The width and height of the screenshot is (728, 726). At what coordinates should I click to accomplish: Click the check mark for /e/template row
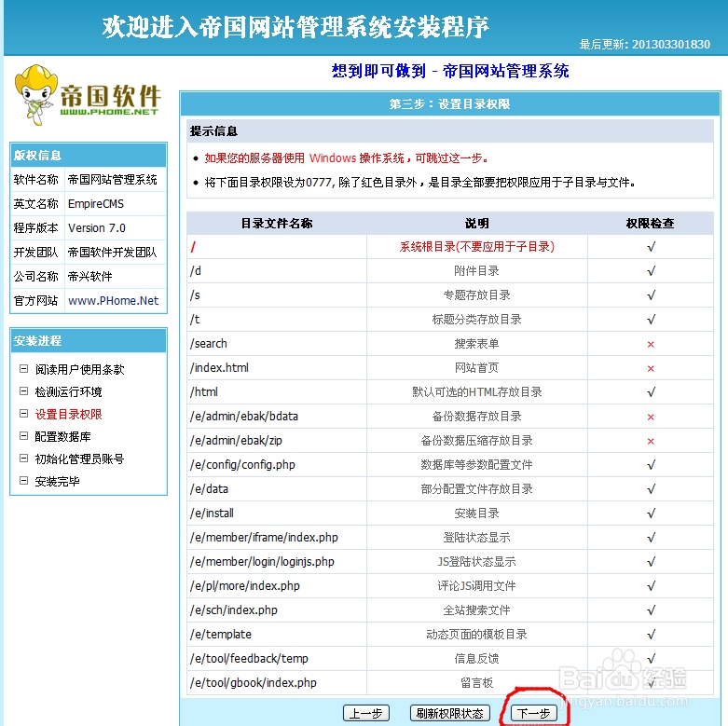651,634
